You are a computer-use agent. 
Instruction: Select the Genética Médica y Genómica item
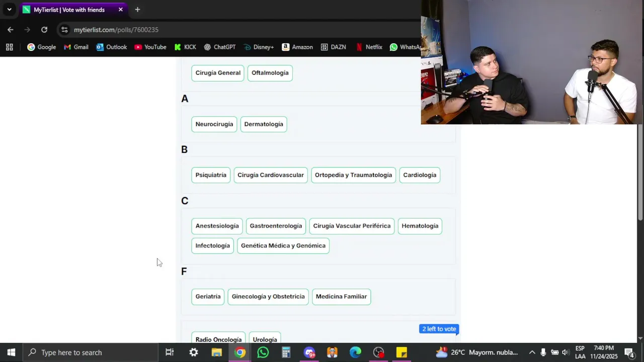pos(283,246)
